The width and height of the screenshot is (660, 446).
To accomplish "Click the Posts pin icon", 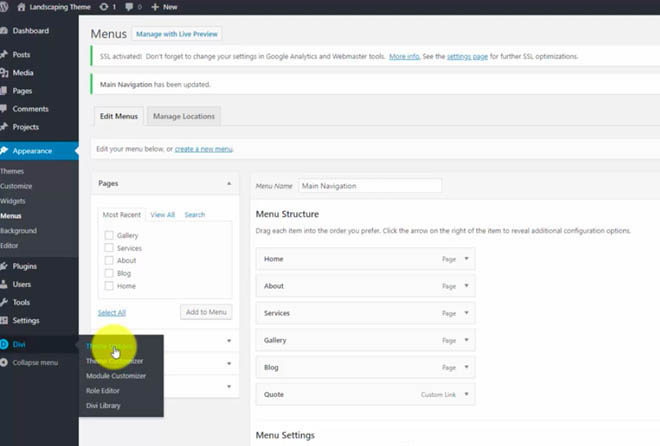I will click(4, 54).
